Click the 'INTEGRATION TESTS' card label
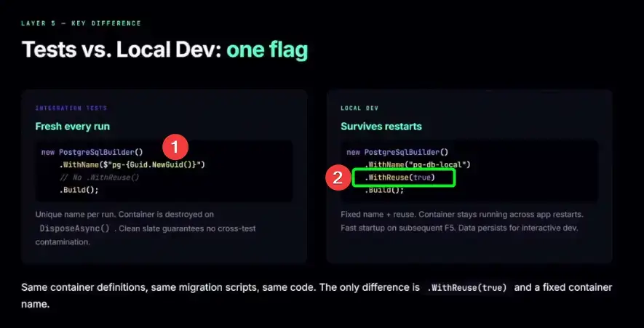Viewport: 644px width, 328px height. click(71, 108)
